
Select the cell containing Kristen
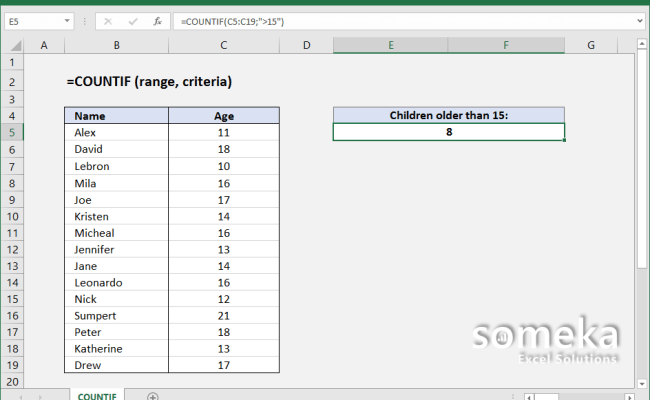[116, 216]
